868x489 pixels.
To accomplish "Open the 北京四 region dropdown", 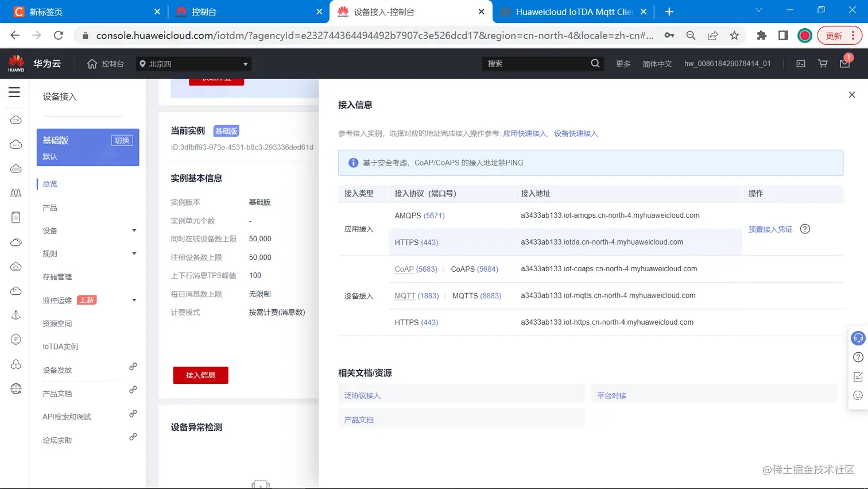I will click(194, 64).
